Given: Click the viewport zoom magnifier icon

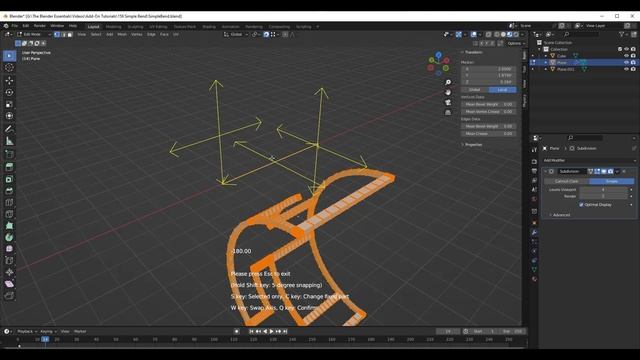Looking at the screenshot, I should click(448, 82).
